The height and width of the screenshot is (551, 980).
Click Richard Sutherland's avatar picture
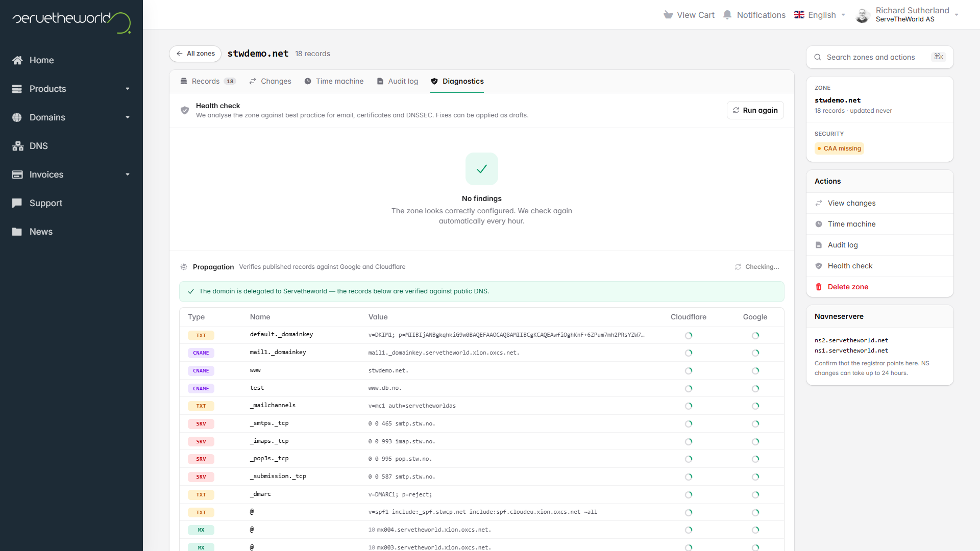863,15
